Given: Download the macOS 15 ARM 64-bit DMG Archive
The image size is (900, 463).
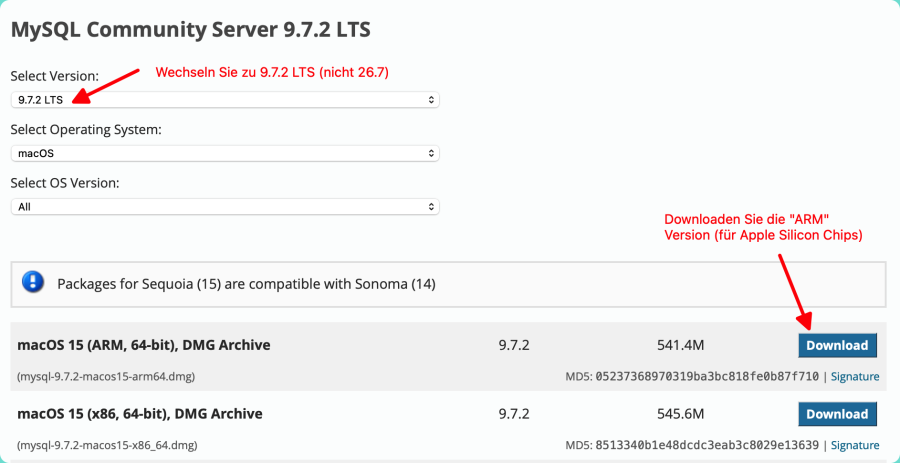Looking at the screenshot, I should point(837,345).
